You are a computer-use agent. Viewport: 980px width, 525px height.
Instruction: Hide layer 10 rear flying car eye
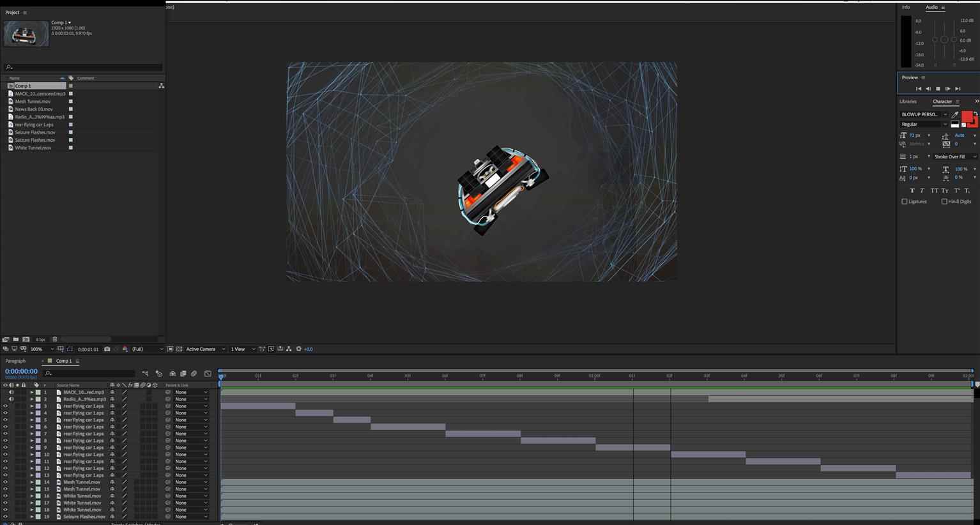point(5,455)
